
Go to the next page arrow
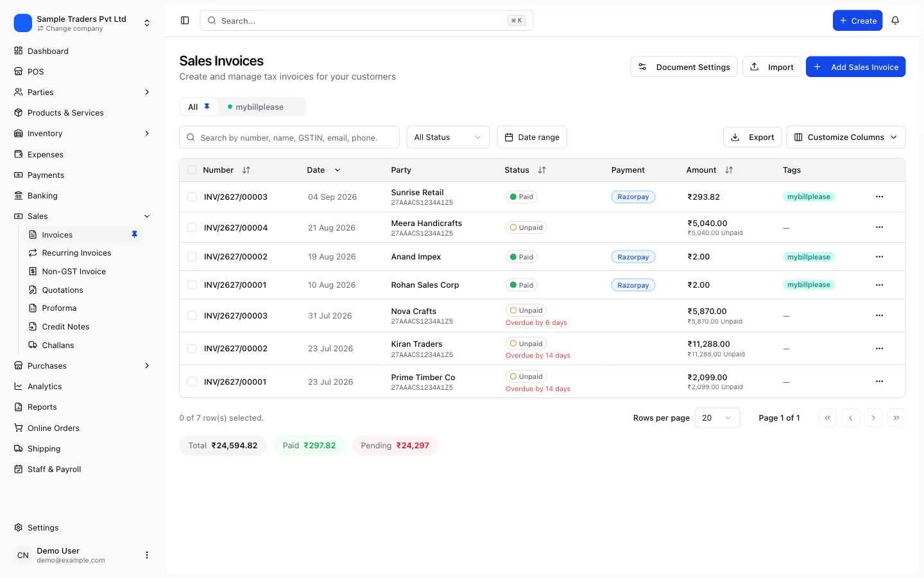click(x=873, y=417)
